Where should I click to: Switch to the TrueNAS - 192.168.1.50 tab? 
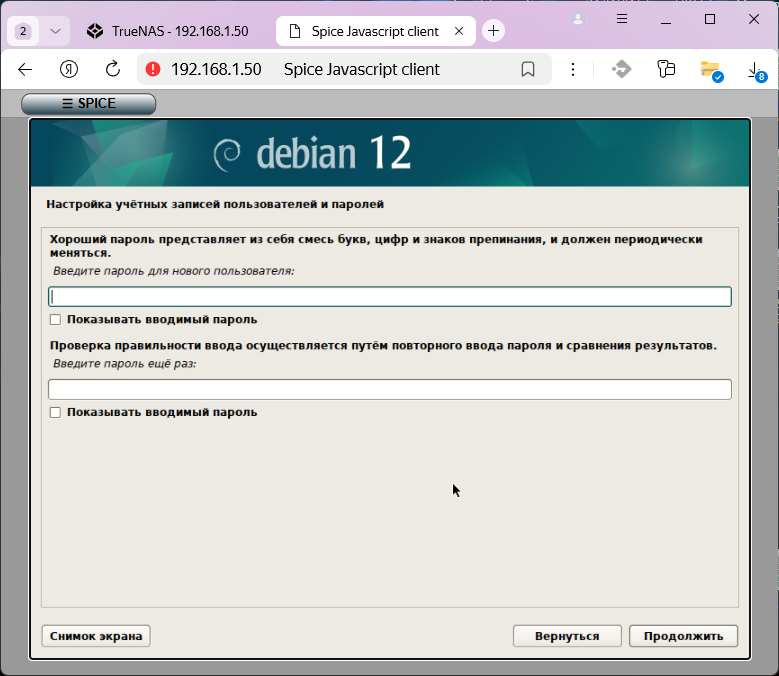click(167, 31)
